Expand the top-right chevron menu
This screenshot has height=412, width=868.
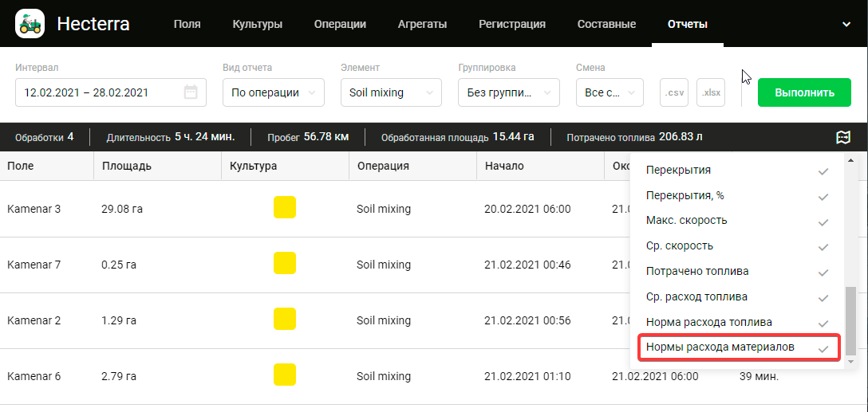[x=846, y=24]
